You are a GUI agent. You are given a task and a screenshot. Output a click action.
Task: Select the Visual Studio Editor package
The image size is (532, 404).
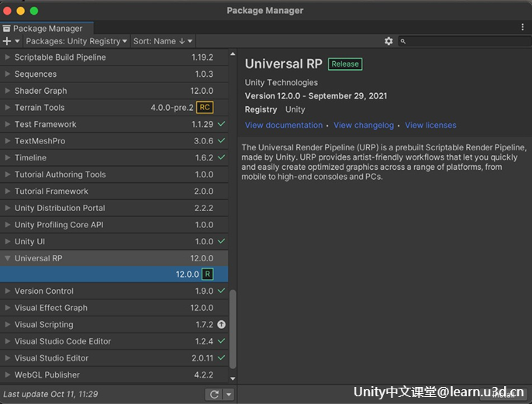114,358
